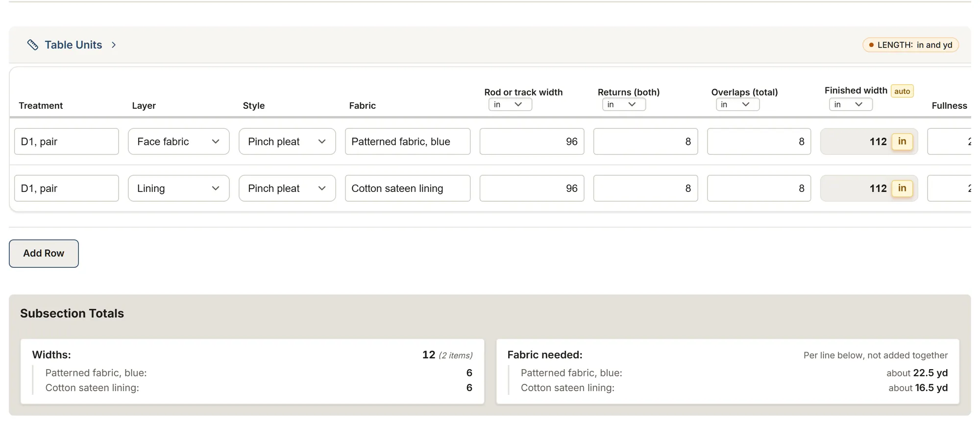Click the Returns field in the Face fabric row

[x=645, y=141]
